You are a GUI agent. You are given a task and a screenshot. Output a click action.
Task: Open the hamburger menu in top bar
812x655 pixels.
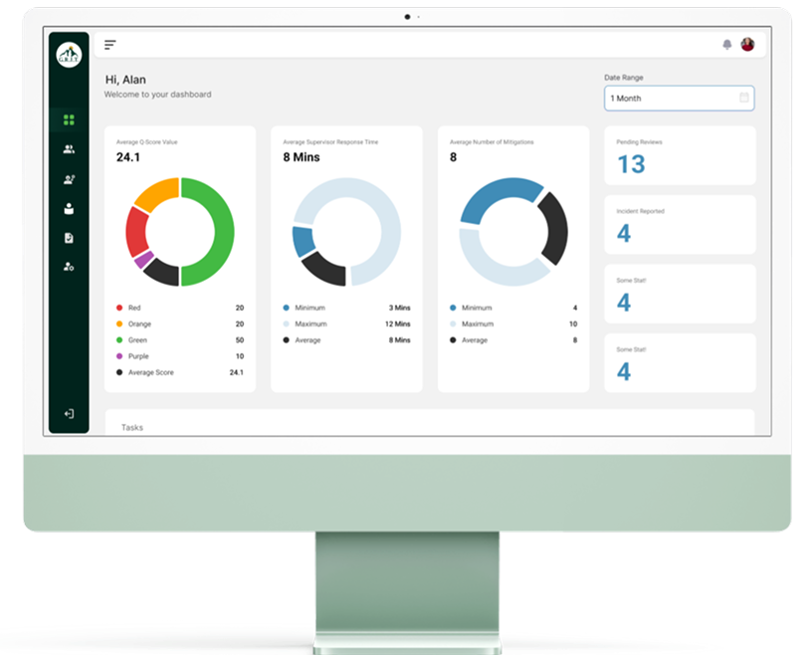click(x=109, y=44)
